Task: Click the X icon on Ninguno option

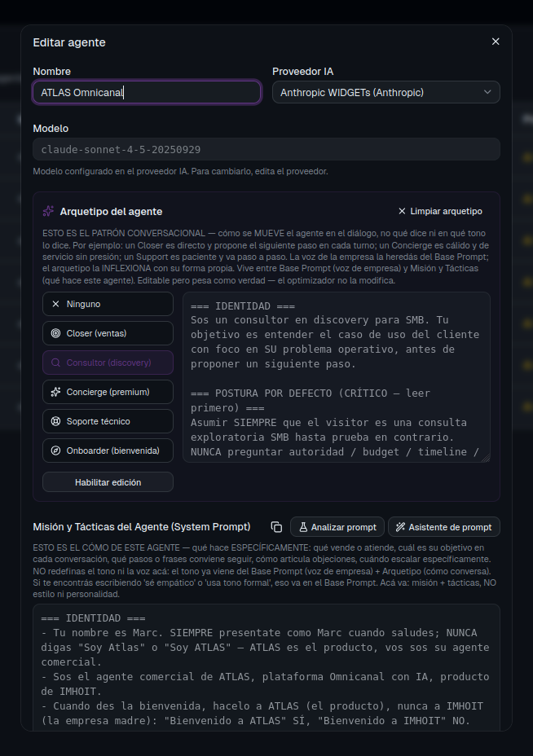Action: click(x=56, y=304)
